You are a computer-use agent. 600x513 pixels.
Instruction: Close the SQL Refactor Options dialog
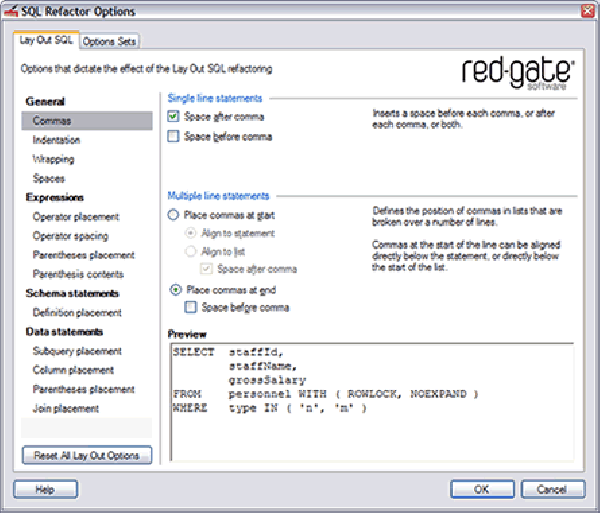pyautogui.click(x=585, y=11)
